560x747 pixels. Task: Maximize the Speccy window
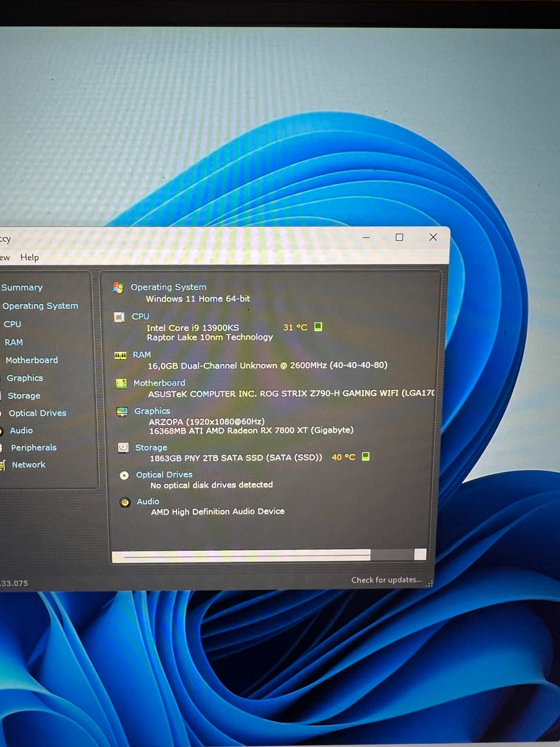click(400, 237)
